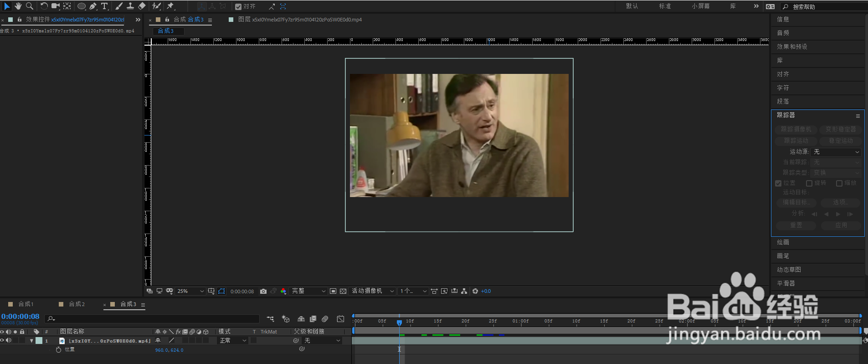Switch to the 合成1 timeline tab

(x=26, y=304)
